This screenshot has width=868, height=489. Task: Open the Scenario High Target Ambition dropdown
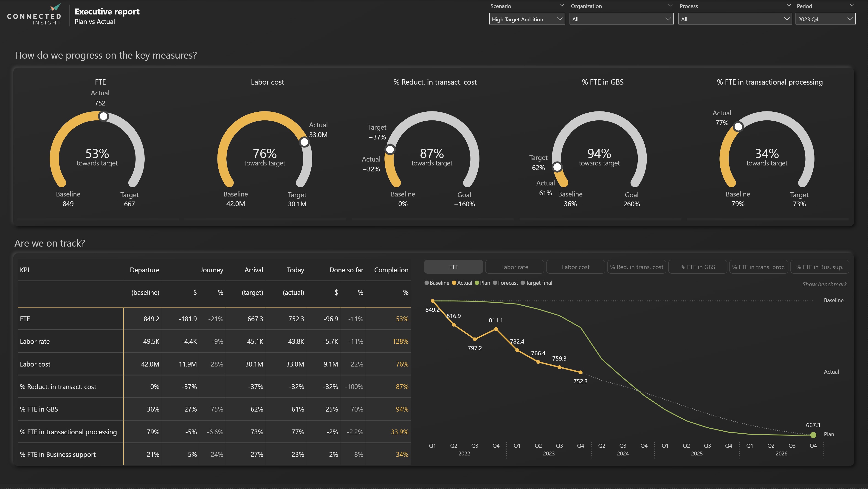527,19
